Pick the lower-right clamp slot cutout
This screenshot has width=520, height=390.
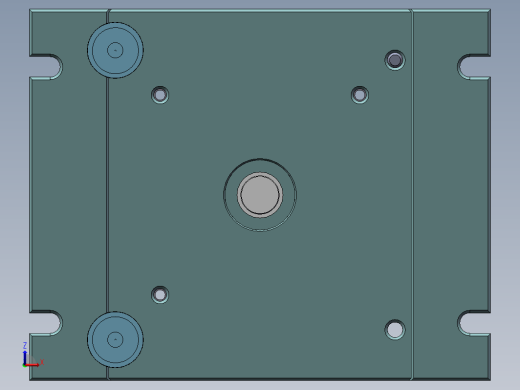[x=475, y=323]
